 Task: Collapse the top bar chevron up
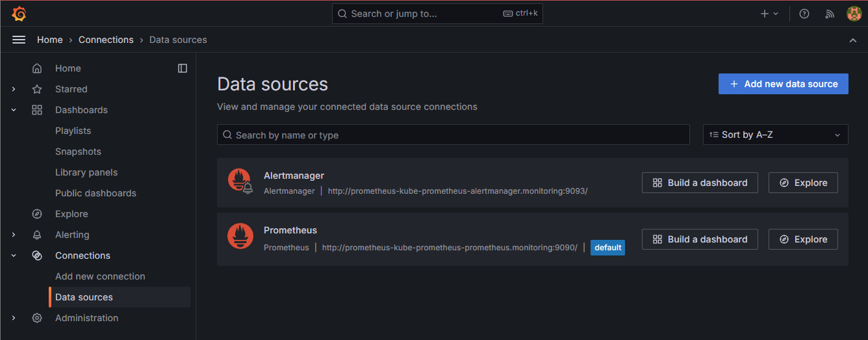[x=853, y=40]
